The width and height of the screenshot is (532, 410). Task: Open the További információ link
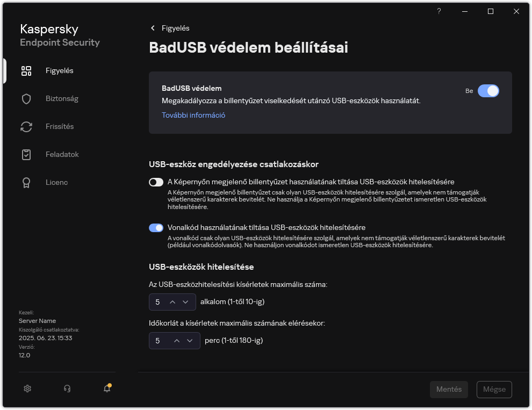tap(193, 115)
